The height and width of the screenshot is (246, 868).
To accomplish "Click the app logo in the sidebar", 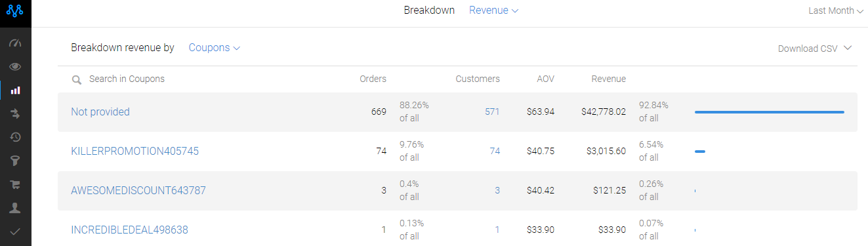I will point(15,11).
